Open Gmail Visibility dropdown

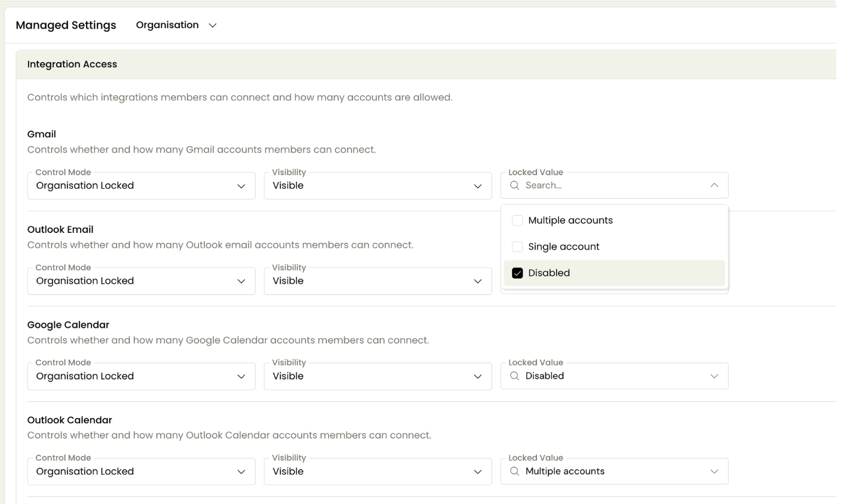(x=378, y=186)
